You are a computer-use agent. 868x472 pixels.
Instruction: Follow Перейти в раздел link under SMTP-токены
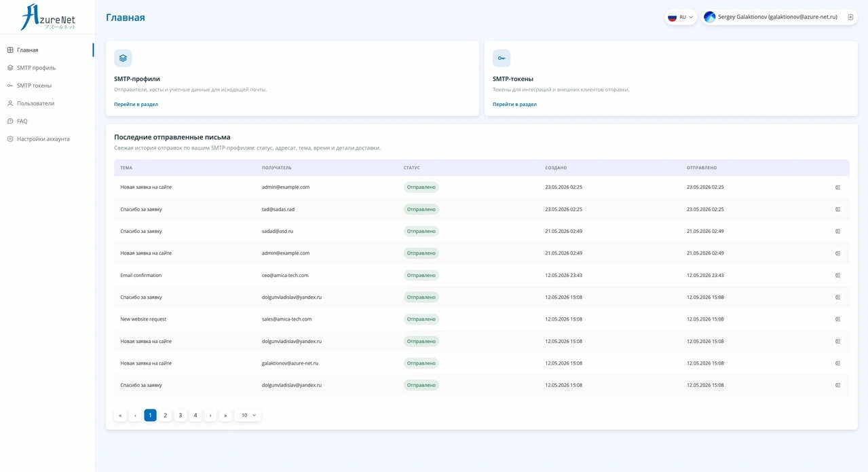click(514, 105)
